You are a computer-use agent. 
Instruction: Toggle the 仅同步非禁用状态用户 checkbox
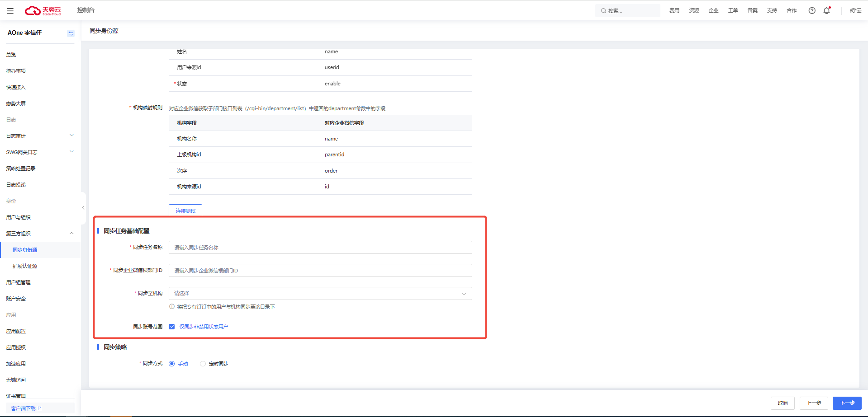(172, 327)
